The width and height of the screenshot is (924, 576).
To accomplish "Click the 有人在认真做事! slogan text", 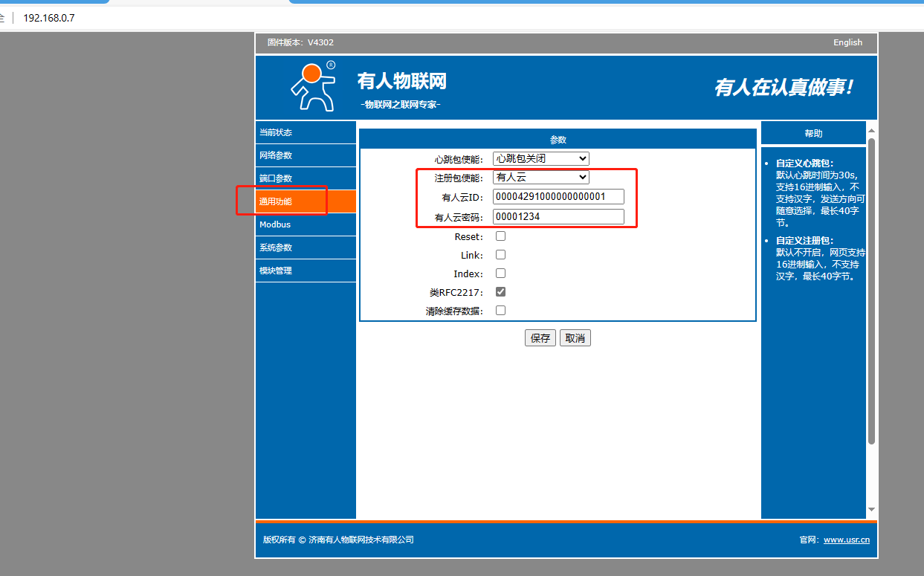I will point(784,87).
